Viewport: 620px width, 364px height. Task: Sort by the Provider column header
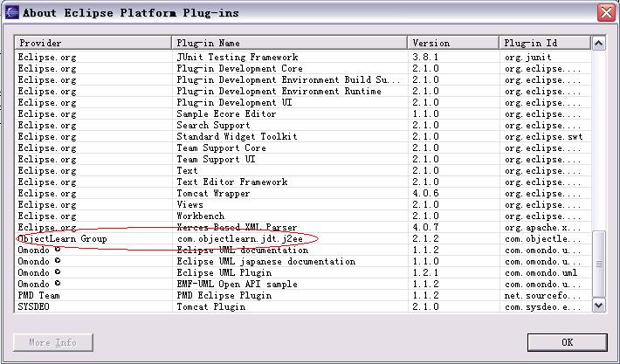(93, 43)
